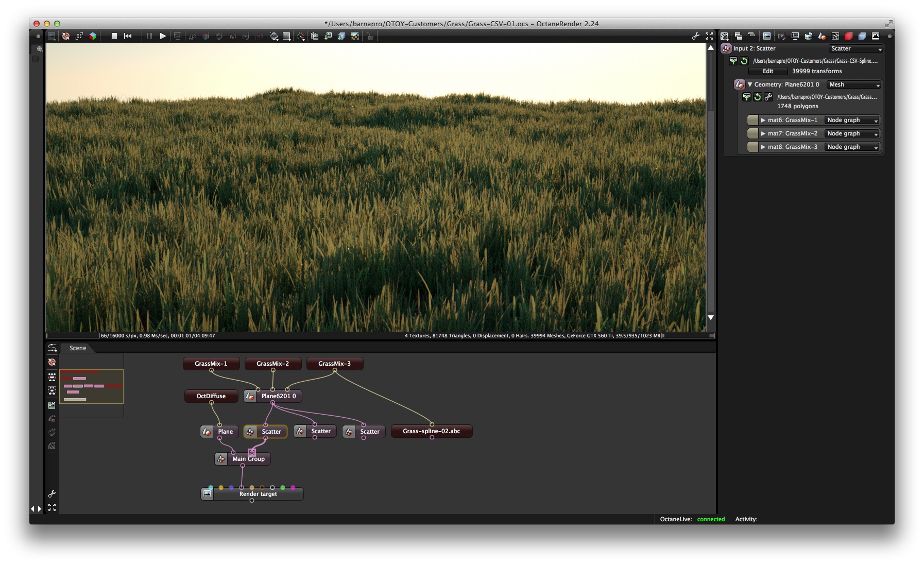The height and width of the screenshot is (565, 924).
Task: Toggle the material picker sphere icon
Action: tap(219, 37)
